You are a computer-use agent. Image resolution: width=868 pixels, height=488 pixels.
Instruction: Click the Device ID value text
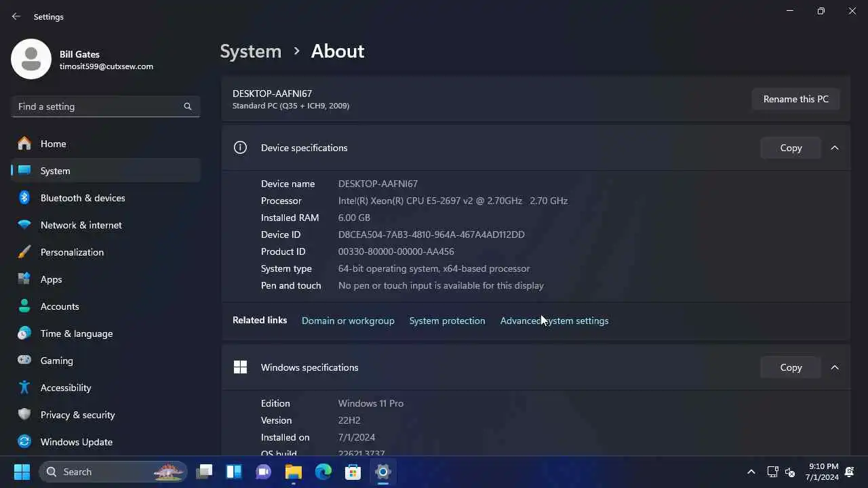(x=431, y=235)
